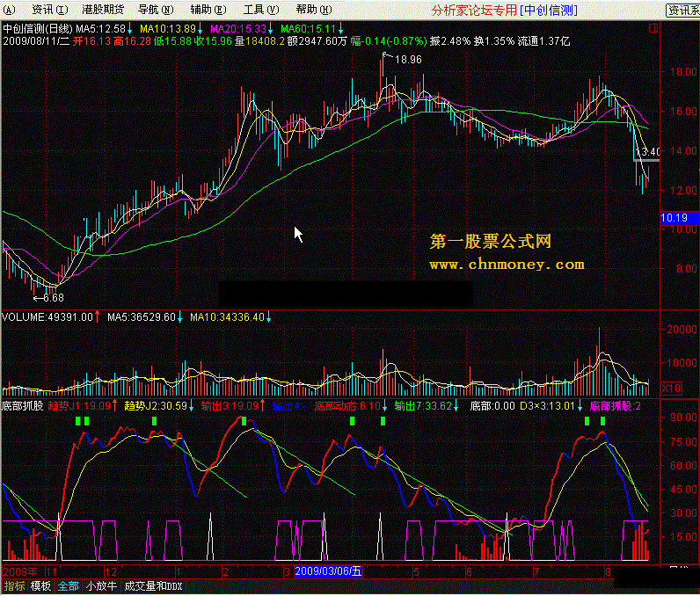Viewport: 700px width, 596px height.
Task: Click the month 12 marker on time axis
Action: 110,571
